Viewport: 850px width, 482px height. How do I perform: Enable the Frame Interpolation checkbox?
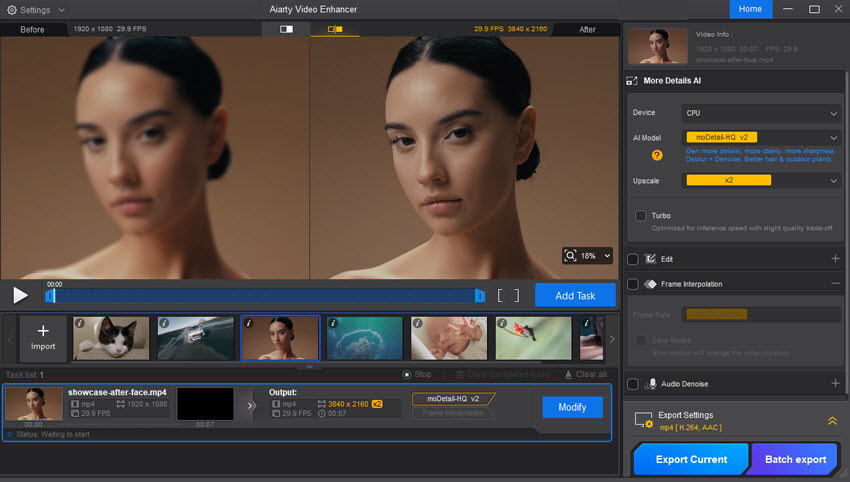pyautogui.click(x=633, y=284)
